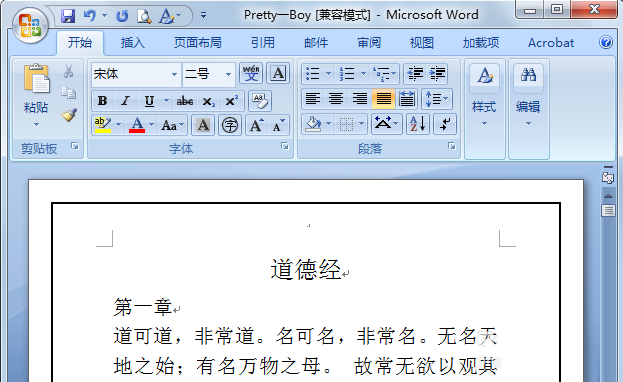Copy selection with copy icon
Screen dimensions: 623x382
click(x=69, y=93)
